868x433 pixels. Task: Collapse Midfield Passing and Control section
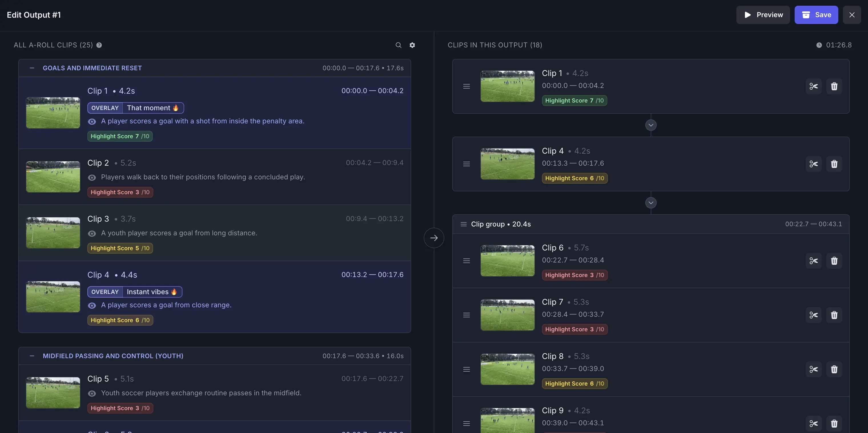click(32, 356)
